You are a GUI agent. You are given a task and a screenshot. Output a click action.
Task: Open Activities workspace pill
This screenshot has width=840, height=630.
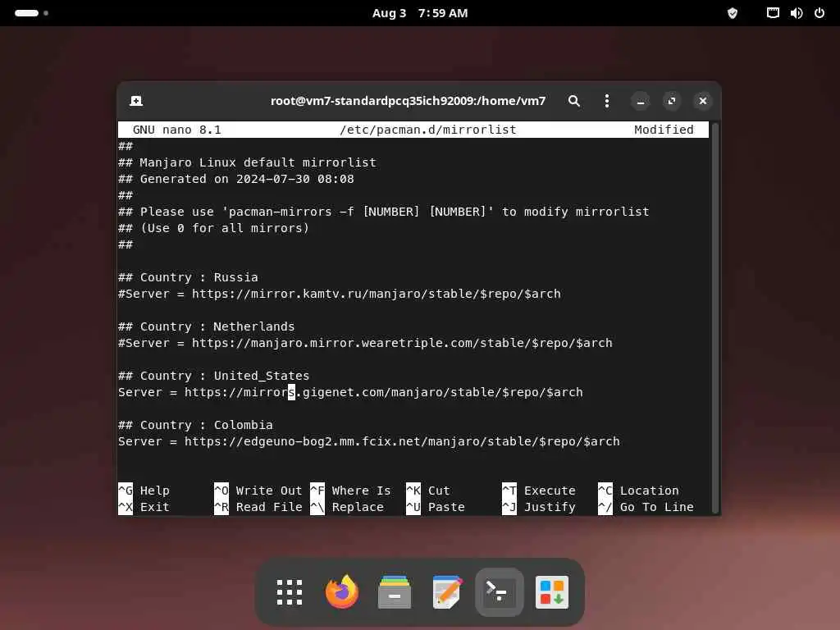32,13
